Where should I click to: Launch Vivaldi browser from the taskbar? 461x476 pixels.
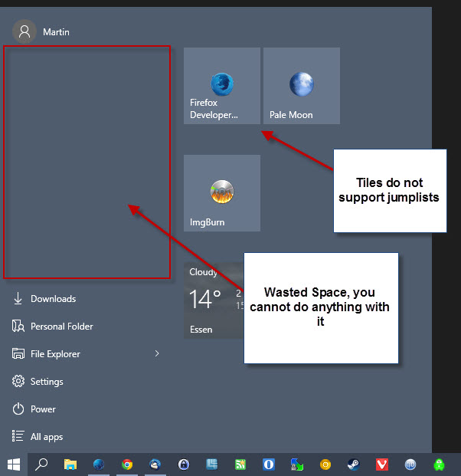click(x=382, y=465)
